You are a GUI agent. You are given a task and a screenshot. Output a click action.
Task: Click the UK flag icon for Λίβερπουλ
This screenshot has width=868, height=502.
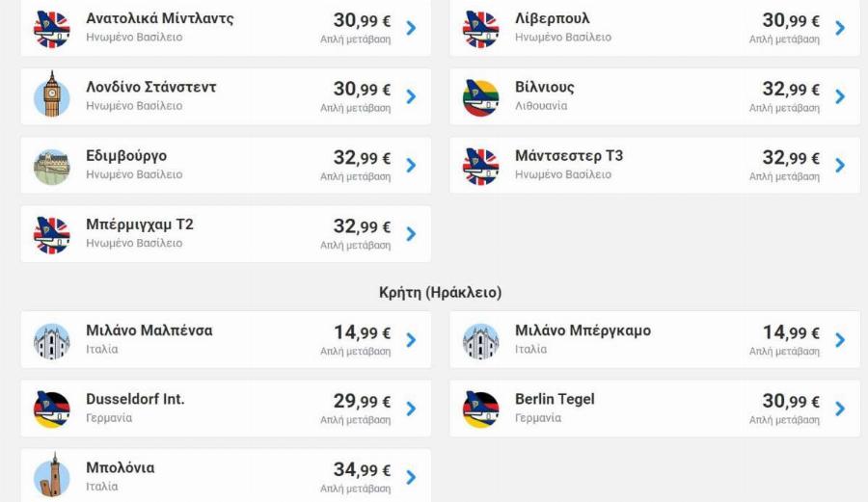click(x=480, y=28)
